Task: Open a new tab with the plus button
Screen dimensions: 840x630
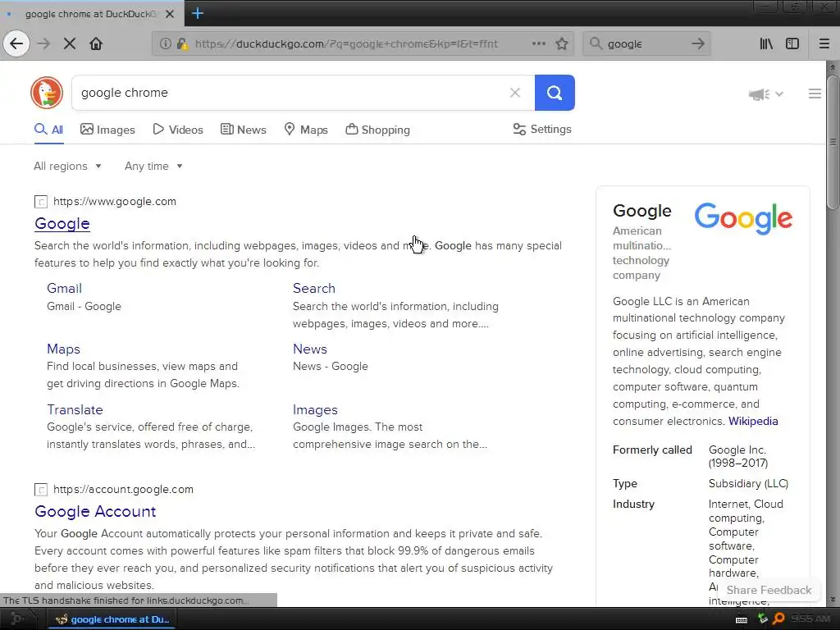Action: point(197,13)
